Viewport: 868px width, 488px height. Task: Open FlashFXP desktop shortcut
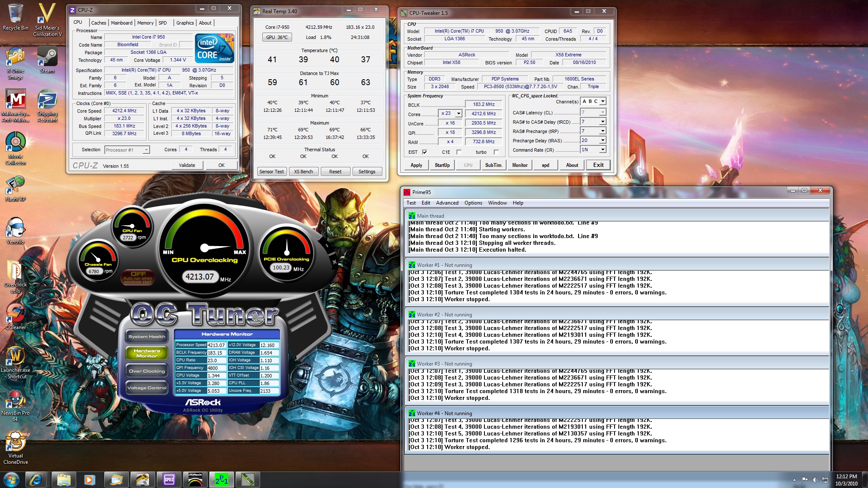click(15, 189)
